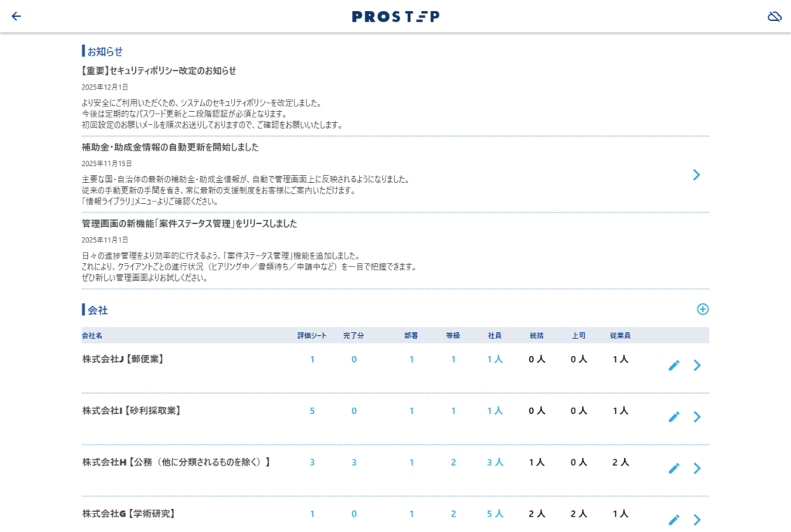Open 株式会社J【郵便業】 details chevron
The image size is (791, 532).
click(697, 365)
